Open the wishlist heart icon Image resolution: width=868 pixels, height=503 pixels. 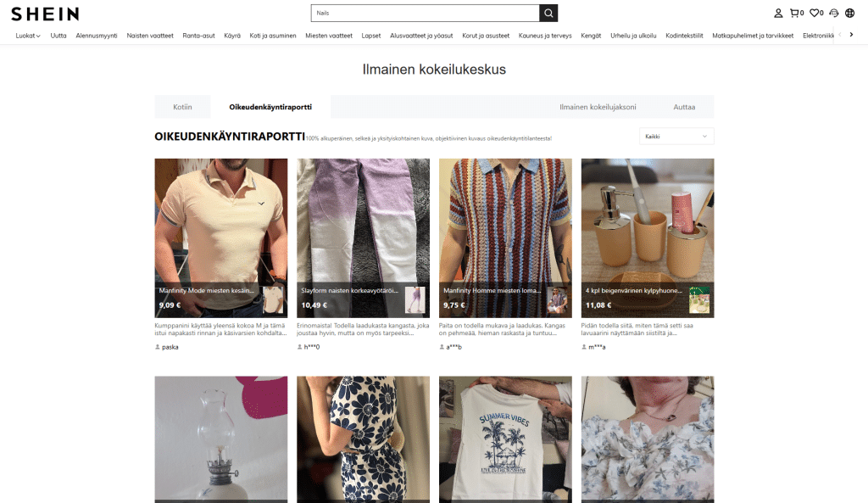coord(816,13)
